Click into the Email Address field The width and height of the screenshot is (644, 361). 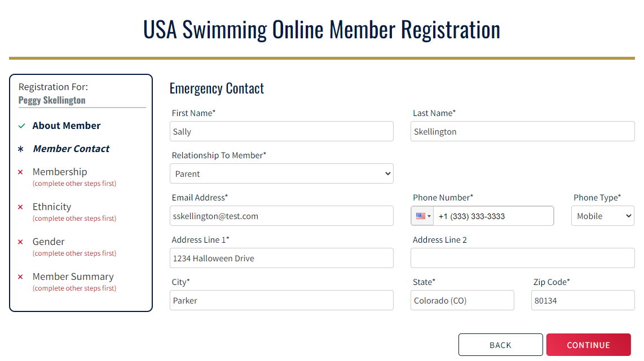[x=281, y=216]
